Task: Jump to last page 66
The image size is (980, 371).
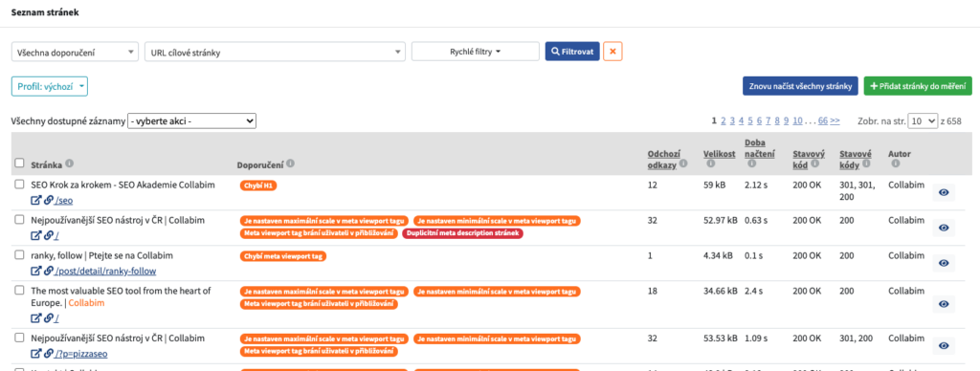Action: 822,121
